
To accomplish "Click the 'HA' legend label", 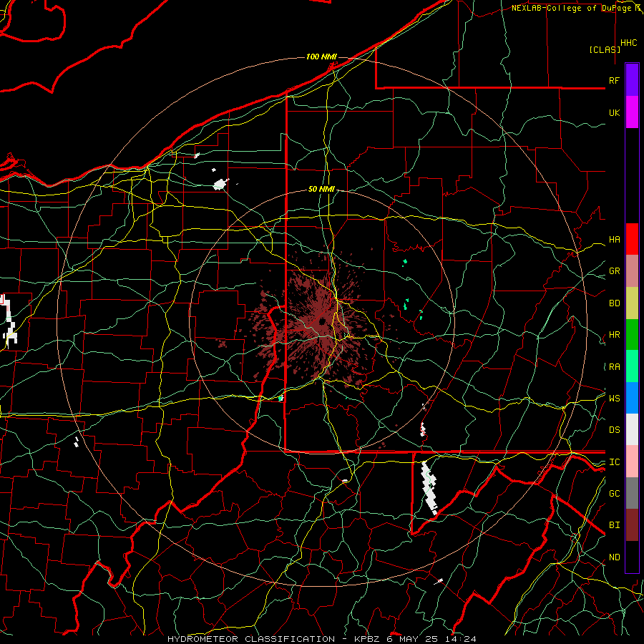I will pos(614,240).
